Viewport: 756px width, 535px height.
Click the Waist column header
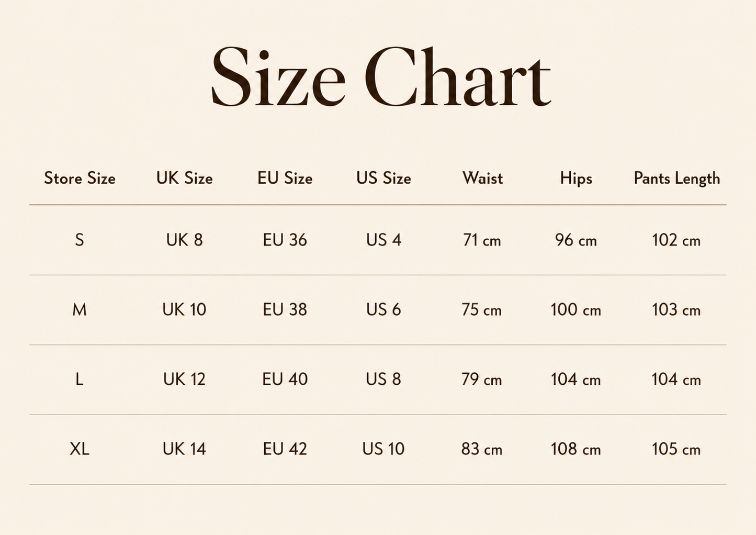click(482, 178)
